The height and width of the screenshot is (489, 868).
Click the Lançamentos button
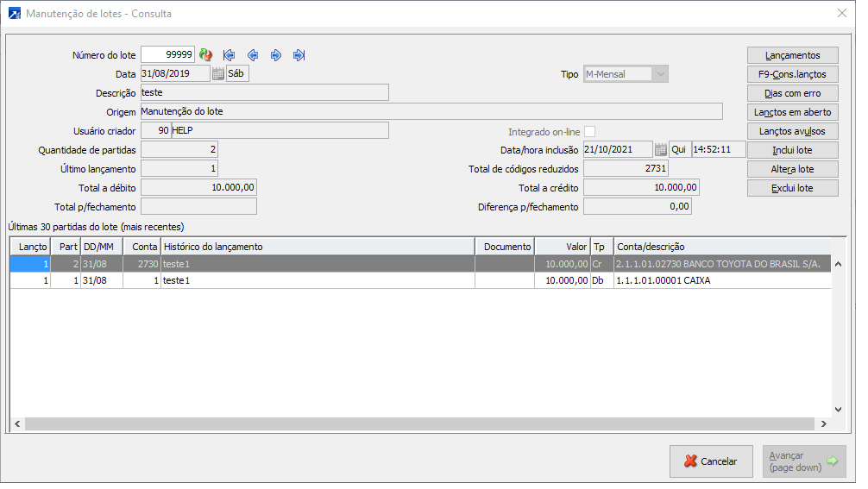(x=792, y=55)
